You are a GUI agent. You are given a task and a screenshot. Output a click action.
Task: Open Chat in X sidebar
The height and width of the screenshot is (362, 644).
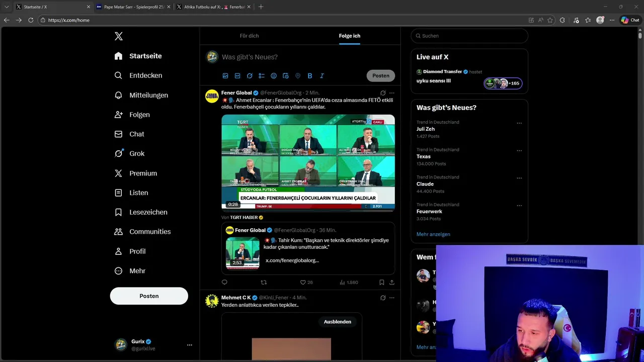(x=129, y=134)
